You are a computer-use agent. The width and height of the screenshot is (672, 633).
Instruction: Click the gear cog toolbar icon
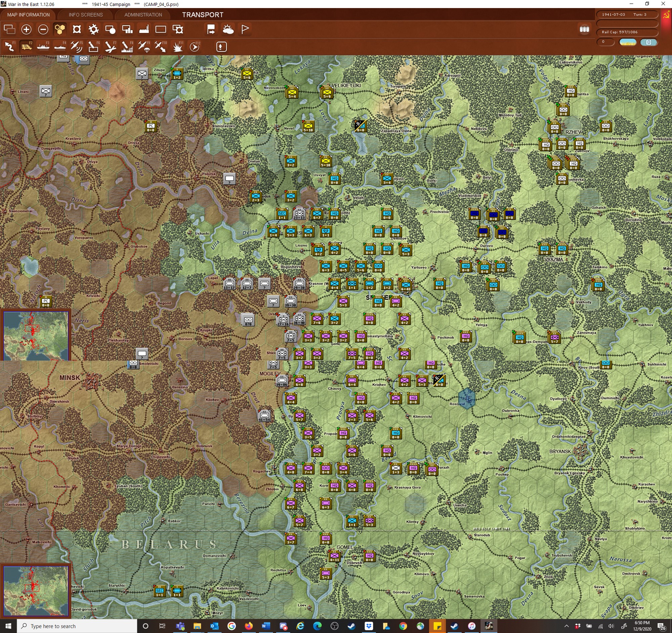click(x=94, y=30)
